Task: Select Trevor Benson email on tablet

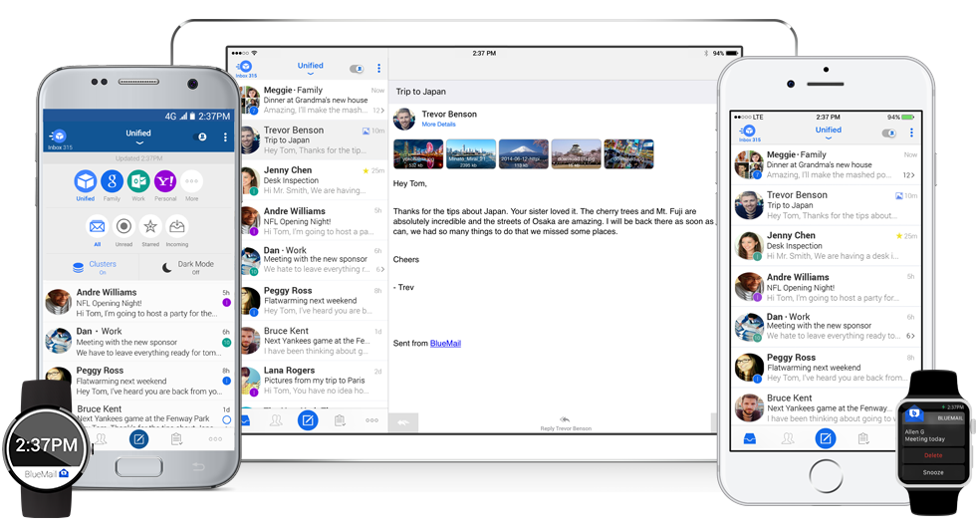Action: click(314, 140)
